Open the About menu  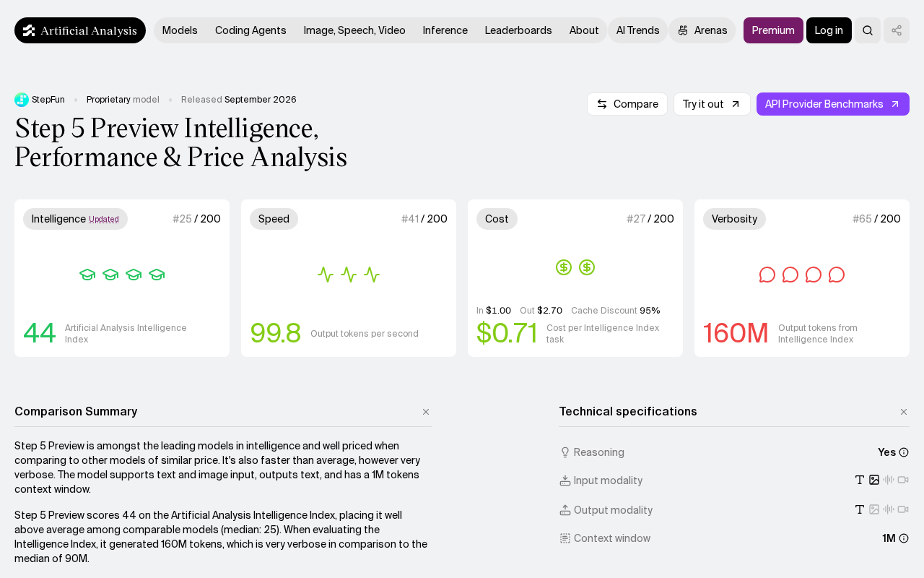[584, 30]
